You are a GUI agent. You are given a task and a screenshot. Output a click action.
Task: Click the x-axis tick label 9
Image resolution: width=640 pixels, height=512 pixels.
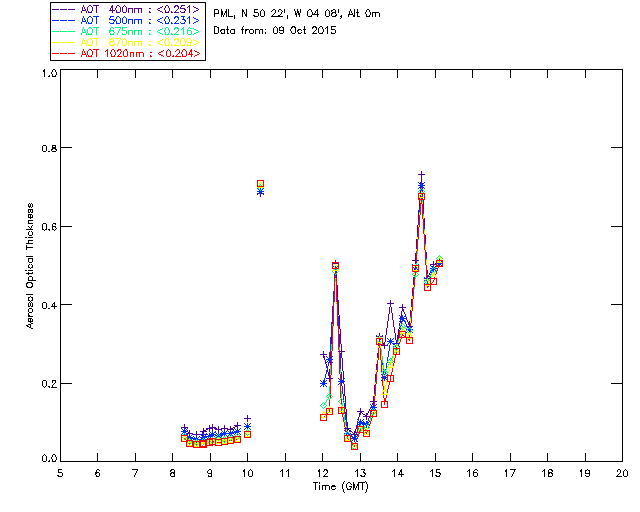[210, 473]
